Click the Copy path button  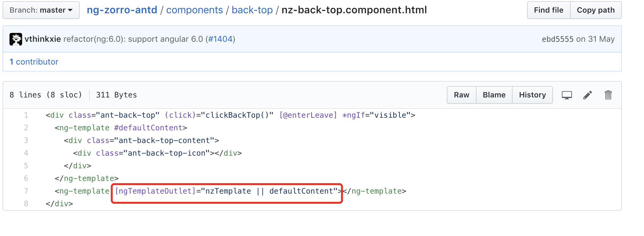596,10
